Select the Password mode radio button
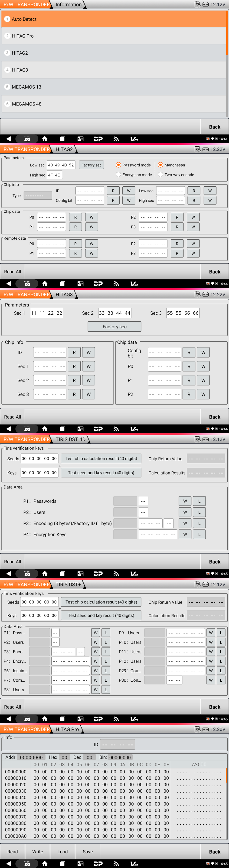Image resolution: width=229 pixels, height=868 pixels. pyautogui.click(x=118, y=165)
